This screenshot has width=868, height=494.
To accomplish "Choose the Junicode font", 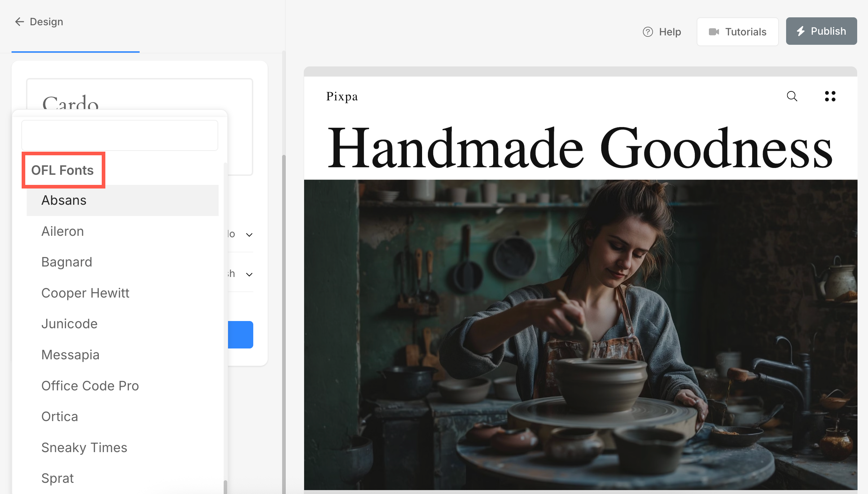I will coord(69,324).
